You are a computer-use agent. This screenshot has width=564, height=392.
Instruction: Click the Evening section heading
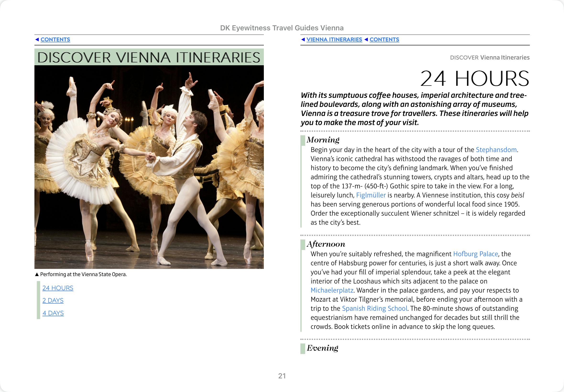[x=322, y=348]
